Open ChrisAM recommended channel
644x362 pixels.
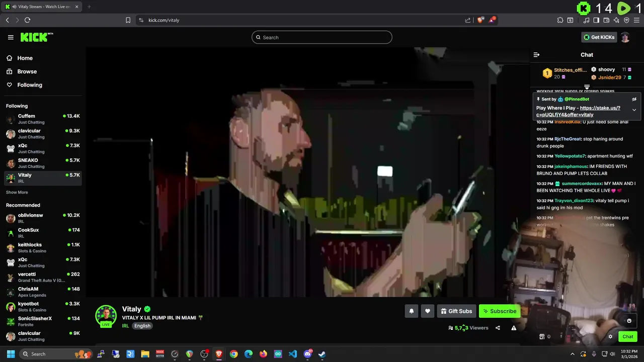click(x=43, y=292)
